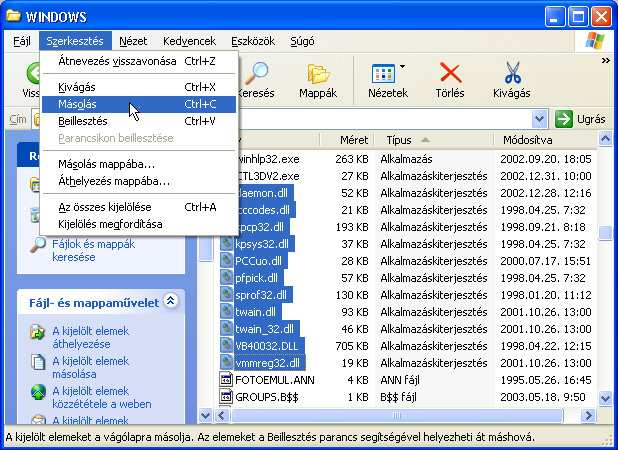Image resolution: width=618 pixels, height=450 pixels.
Task: Choose Áthelyezés mappába... menu entry
Action: coord(139,181)
